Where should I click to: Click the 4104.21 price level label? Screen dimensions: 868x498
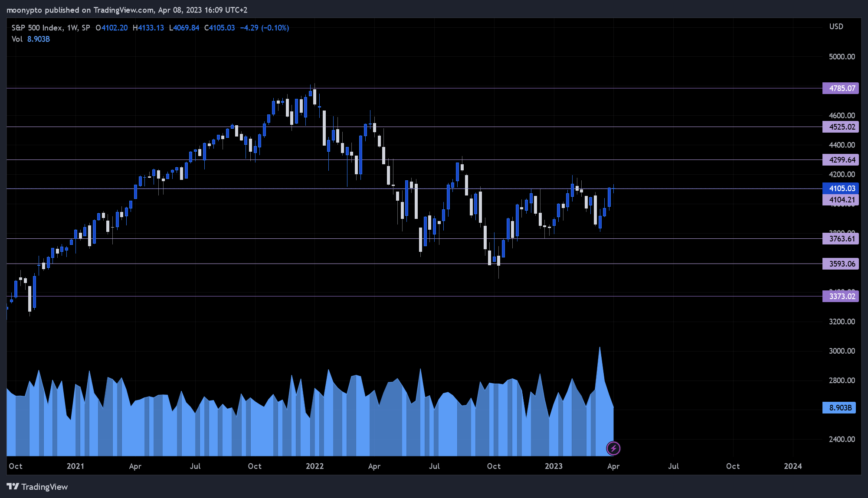coord(841,200)
